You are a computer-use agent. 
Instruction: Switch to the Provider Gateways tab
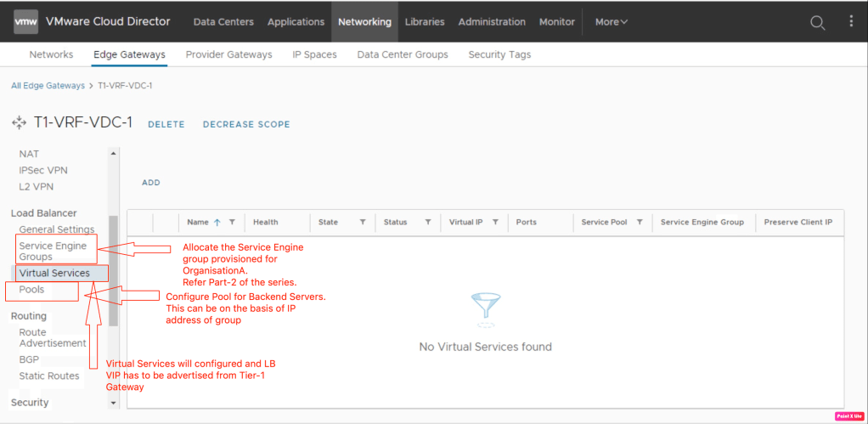tap(228, 54)
